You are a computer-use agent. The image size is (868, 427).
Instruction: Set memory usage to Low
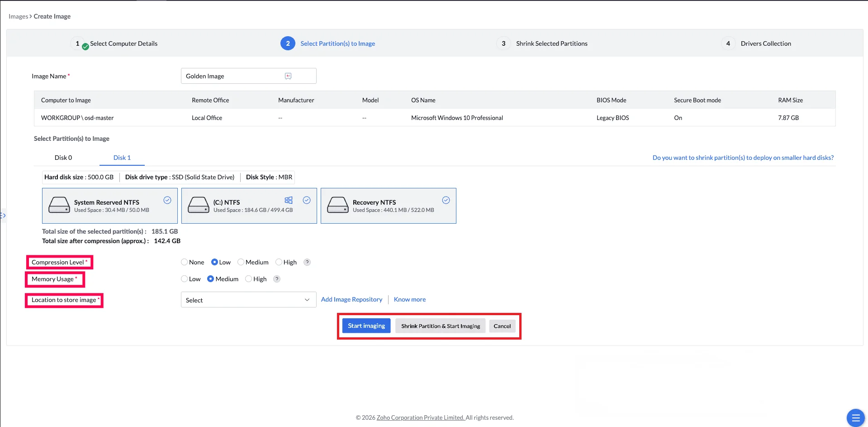click(x=184, y=279)
